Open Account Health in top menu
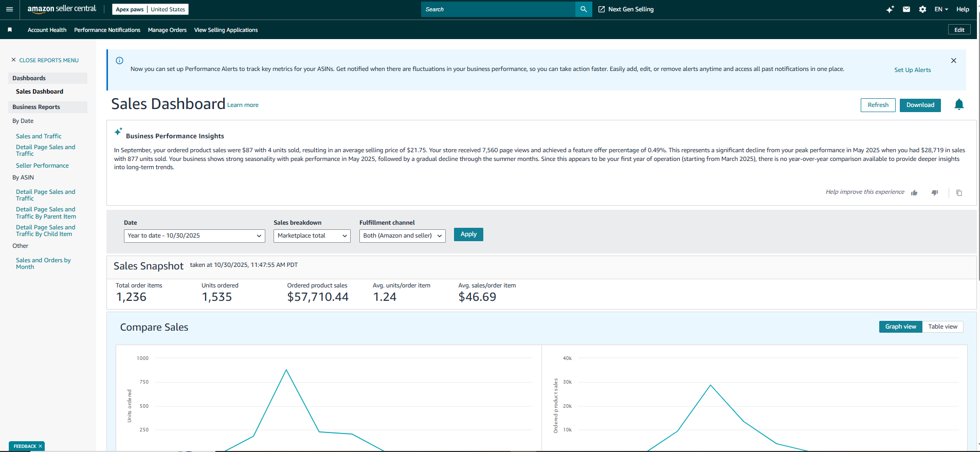Screen dimensions: 980x452 [x=47, y=30]
